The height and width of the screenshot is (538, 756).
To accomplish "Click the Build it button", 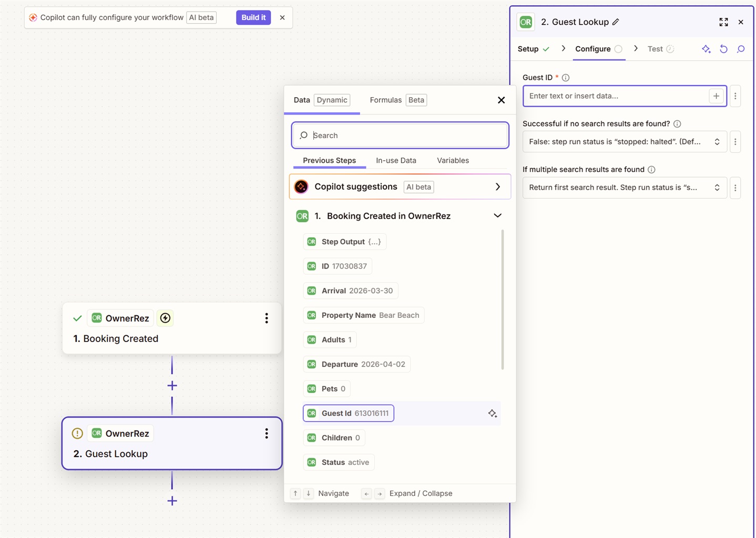I will pos(253,17).
